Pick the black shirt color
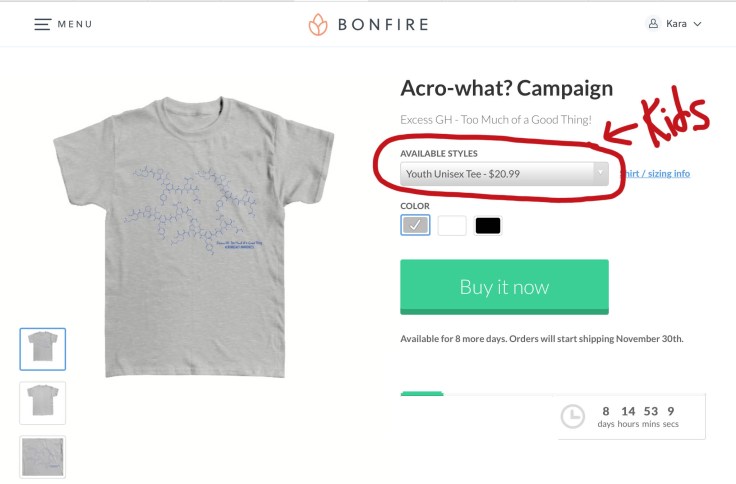Viewport: 736px width, 484px height. tap(488, 225)
